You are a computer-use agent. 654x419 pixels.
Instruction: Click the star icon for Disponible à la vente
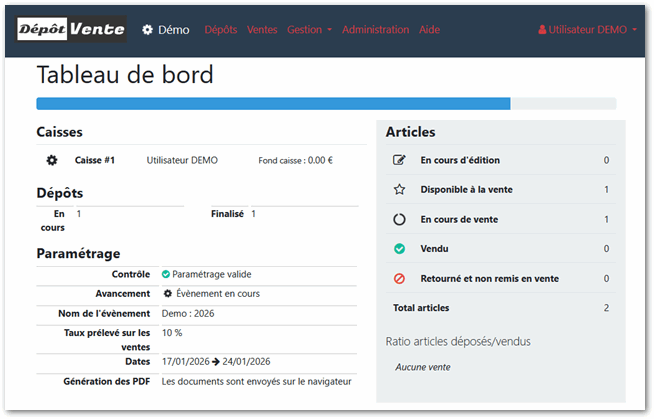(x=400, y=190)
